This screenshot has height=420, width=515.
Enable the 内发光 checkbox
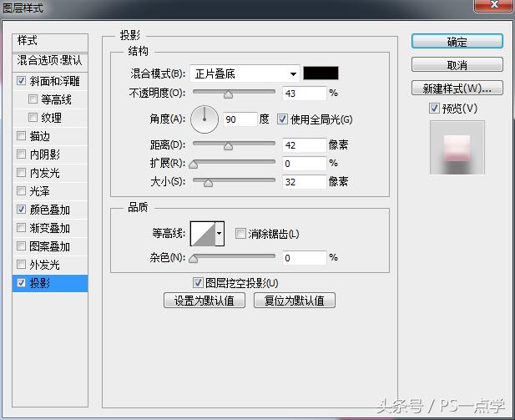[x=22, y=172]
